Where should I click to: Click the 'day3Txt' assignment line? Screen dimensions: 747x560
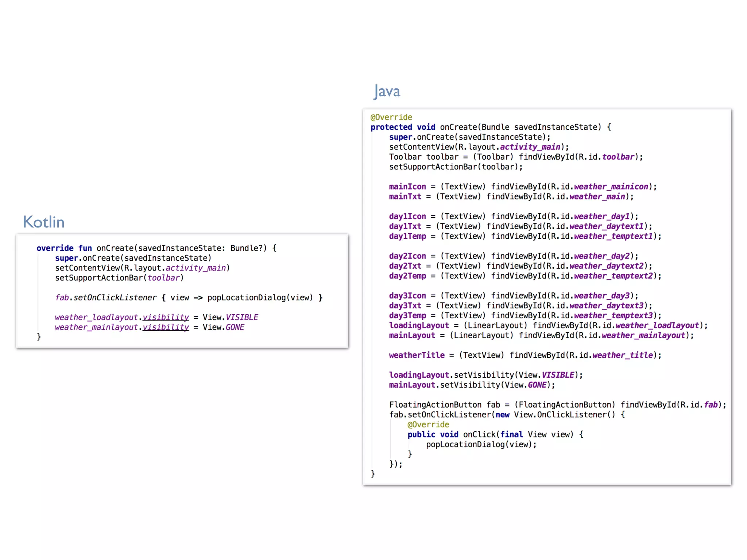pyautogui.click(x=520, y=306)
